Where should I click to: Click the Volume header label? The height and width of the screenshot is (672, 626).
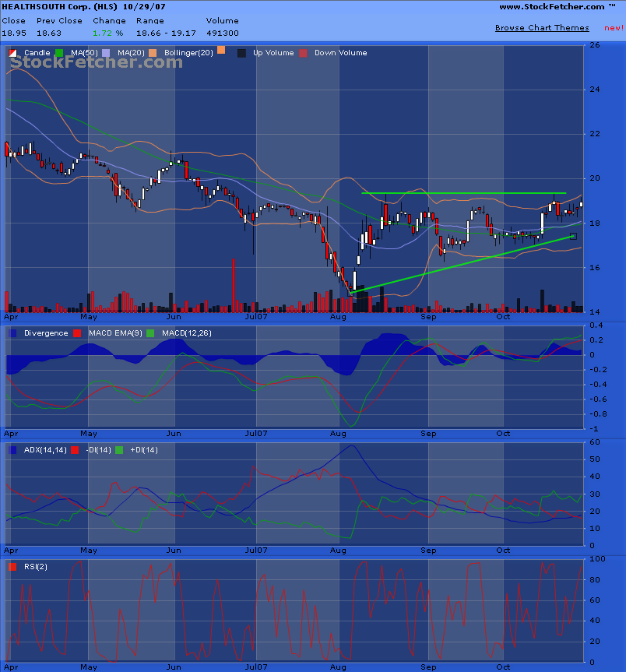click(223, 20)
